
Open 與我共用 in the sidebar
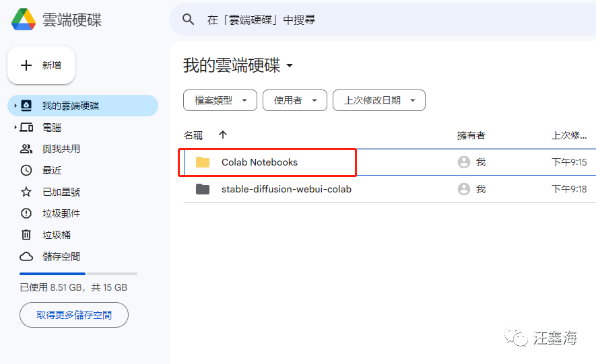click(61, 149)
